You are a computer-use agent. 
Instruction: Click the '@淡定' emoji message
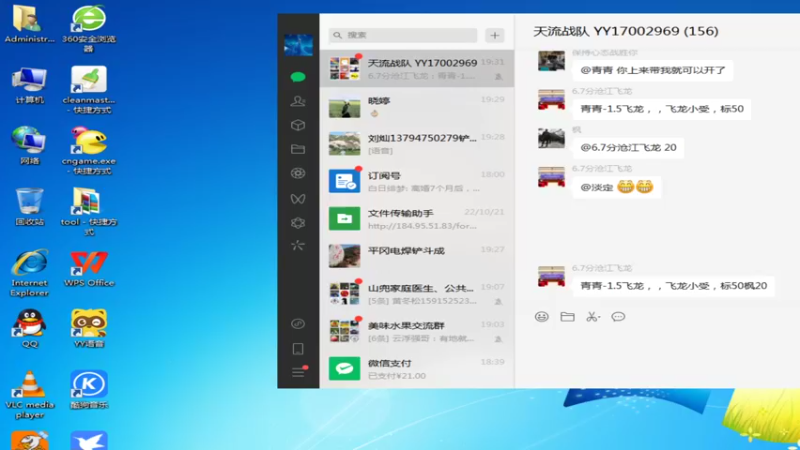(617, 187)
